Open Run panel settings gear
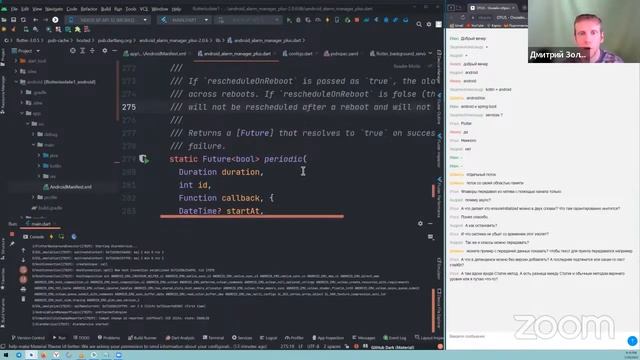This screenshot has width=640, height=360. (420, 223)
